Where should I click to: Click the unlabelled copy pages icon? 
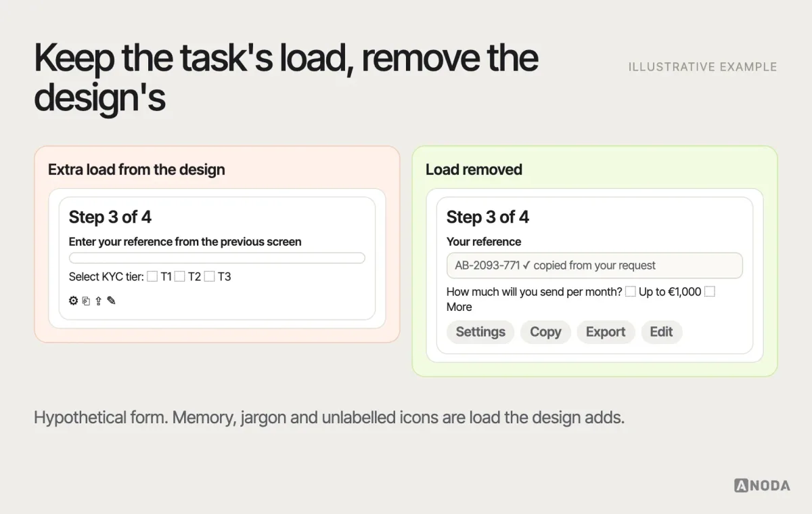[x=86, y=301]
